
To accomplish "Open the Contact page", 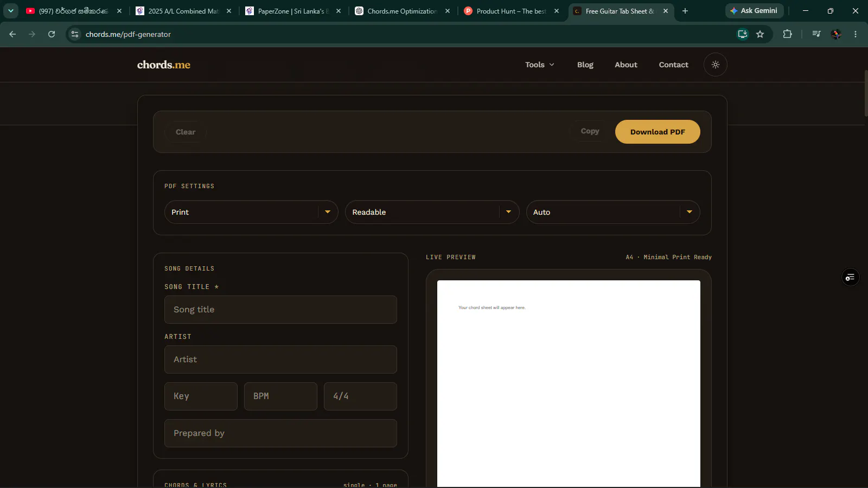I will [673, 65].
